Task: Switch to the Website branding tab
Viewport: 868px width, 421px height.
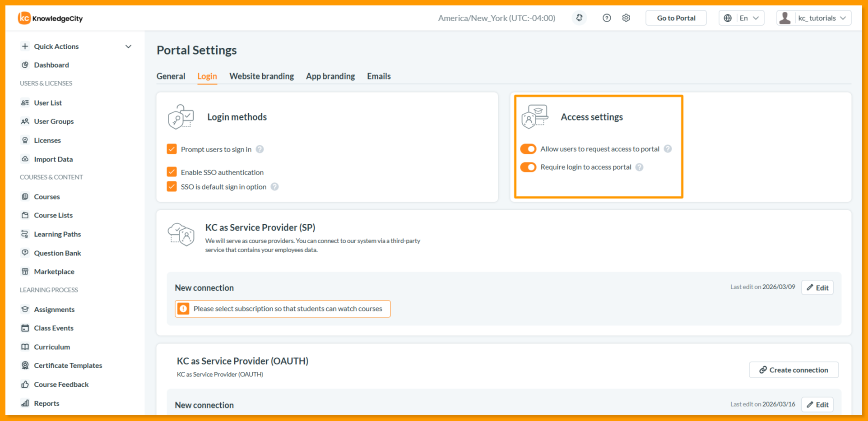Action: pyautogui.click(x=261, y=76)
